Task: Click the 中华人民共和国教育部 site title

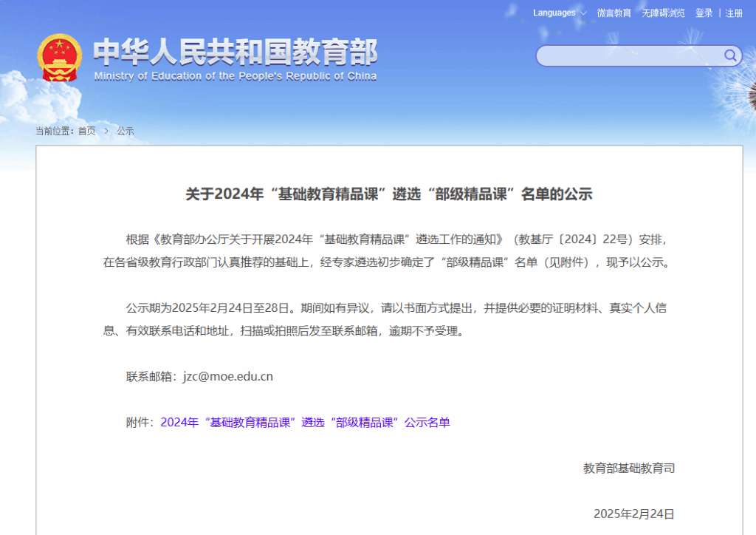Action: tap(236, 52)
